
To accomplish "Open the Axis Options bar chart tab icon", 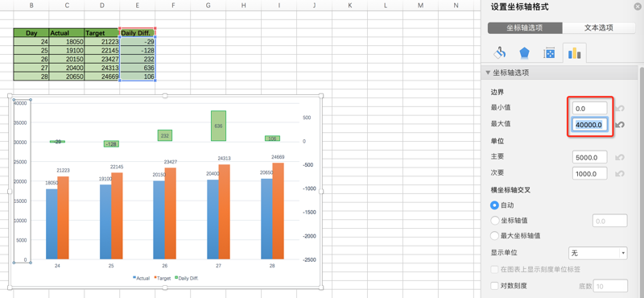I will point(574,52).
